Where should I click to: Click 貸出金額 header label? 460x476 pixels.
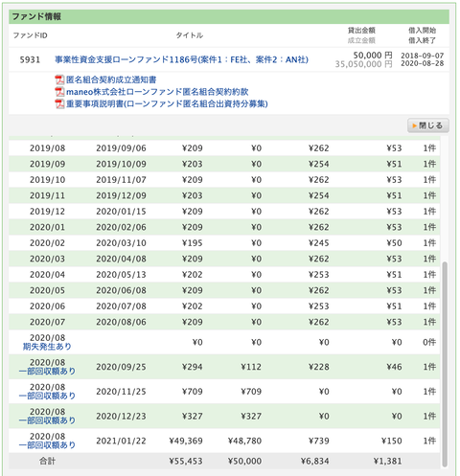tap(361, 31)
